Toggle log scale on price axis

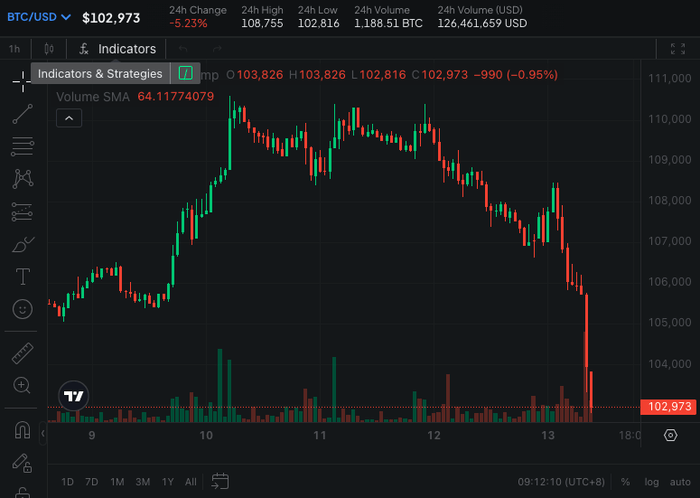click(653, 481)
